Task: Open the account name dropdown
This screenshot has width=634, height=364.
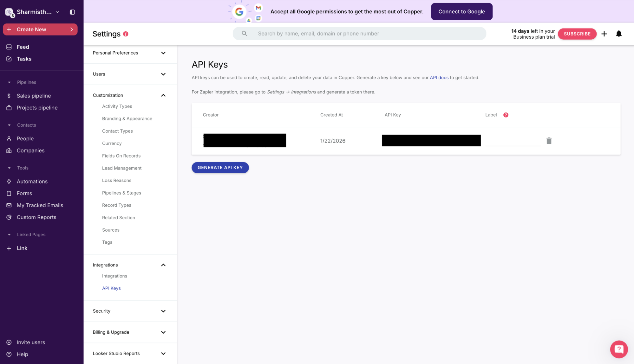Action: pyautogui.click(x=57, y=12)
